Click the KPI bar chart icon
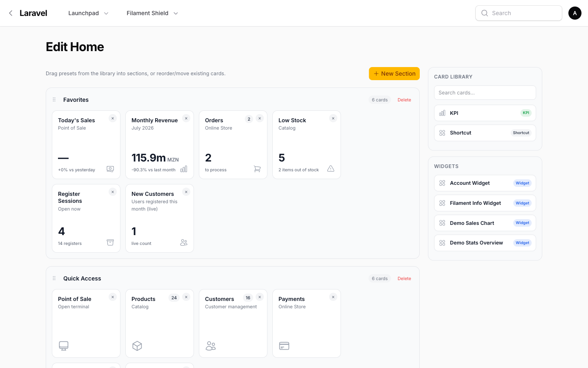 442,113
